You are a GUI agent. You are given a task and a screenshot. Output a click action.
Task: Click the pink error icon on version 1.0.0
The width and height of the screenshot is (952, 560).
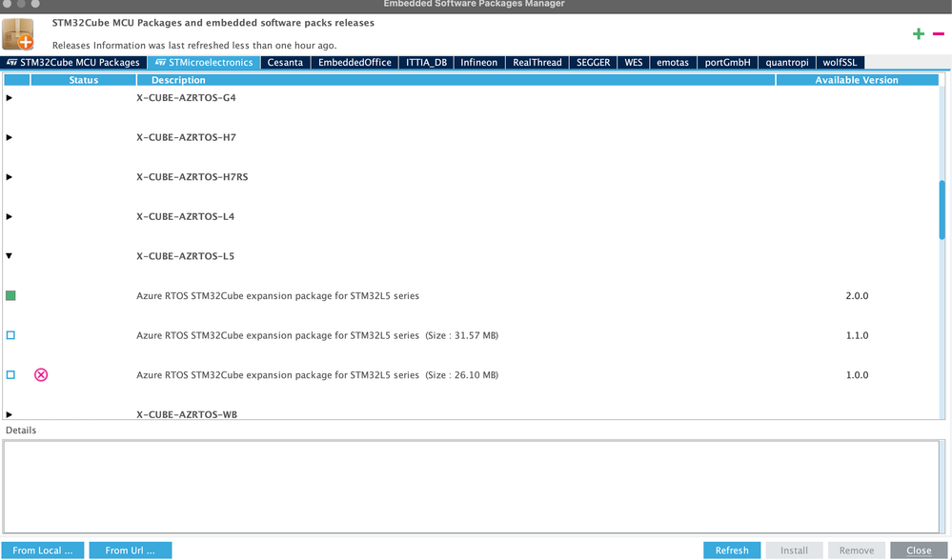(41, 375)
